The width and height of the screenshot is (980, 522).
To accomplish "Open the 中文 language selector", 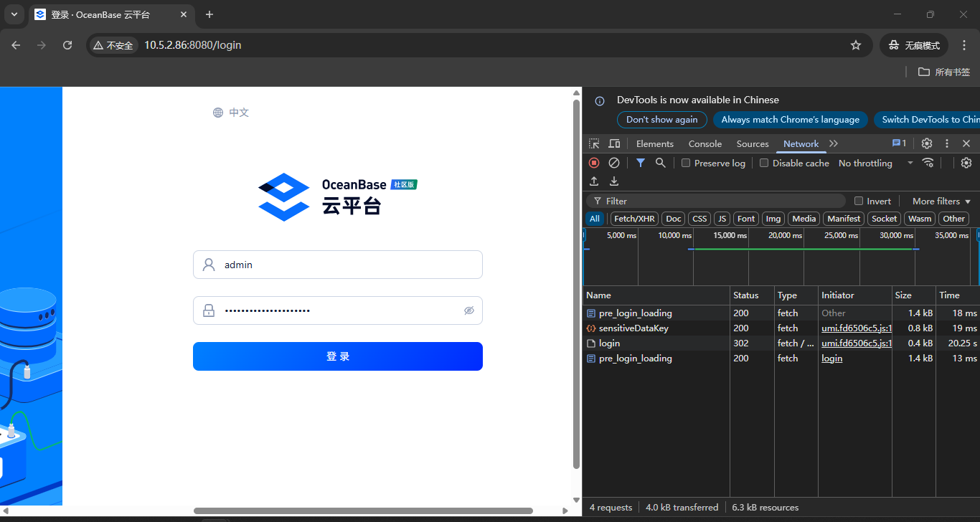I will tap(239, 113).
